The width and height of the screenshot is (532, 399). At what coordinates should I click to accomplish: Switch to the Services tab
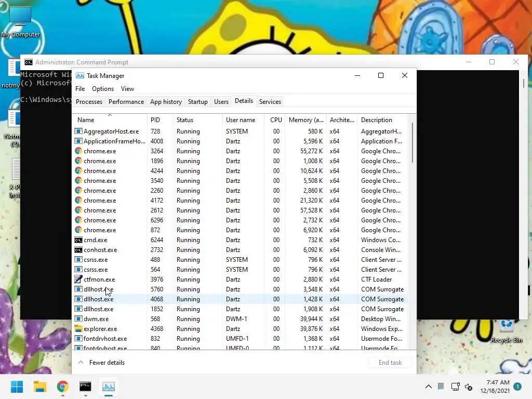pyautogui.click(x=270, y=101)
